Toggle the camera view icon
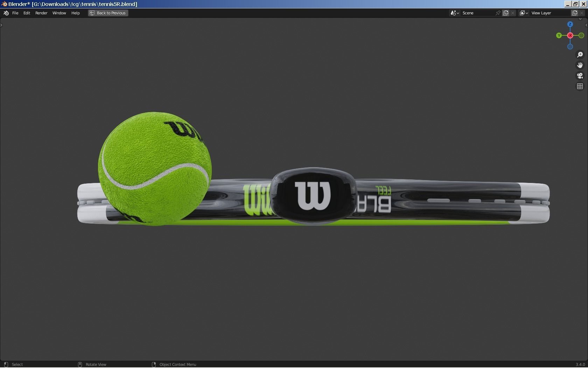The height and width of the screenshot is (368, 588). point(580,76)
